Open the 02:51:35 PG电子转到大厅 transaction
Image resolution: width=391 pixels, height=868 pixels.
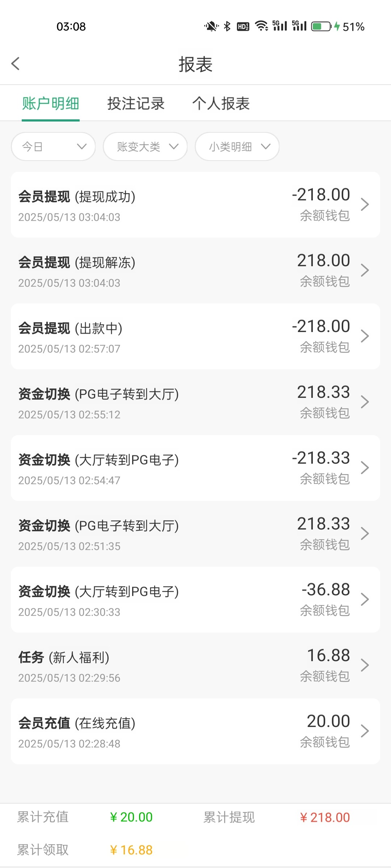[195, 534]
